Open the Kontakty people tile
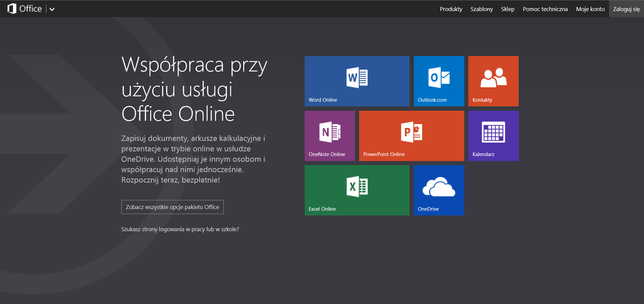The width and height of the screenshot is (644, 304). tap(493, 81)
